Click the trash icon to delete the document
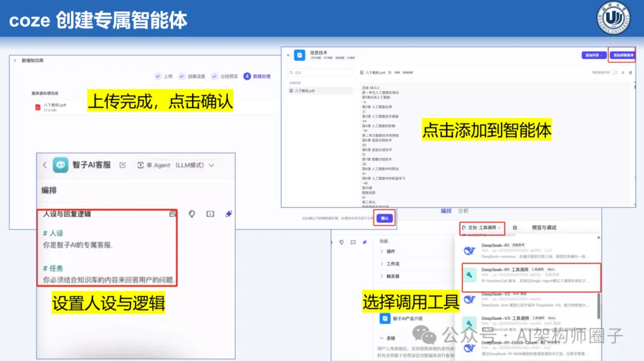Viewport: 644px width, 361px height. click(630, 73)
